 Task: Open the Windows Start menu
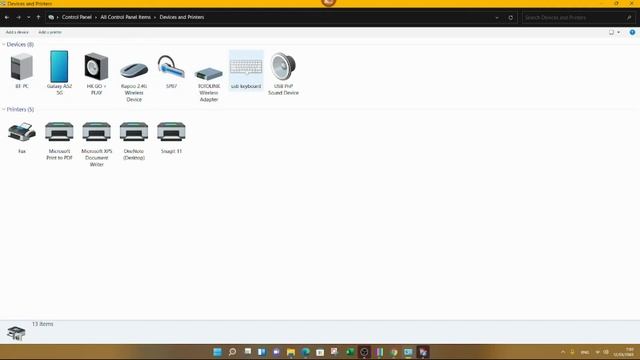coord(218,352)
